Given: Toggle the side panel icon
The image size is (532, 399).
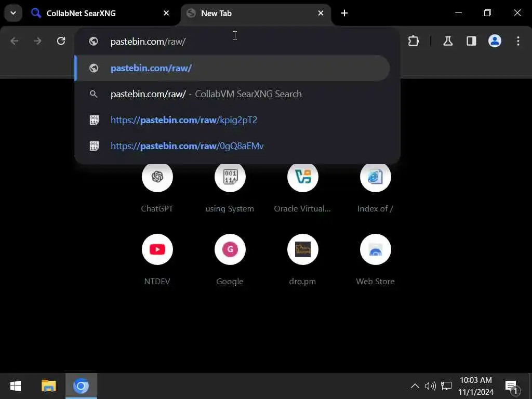Looking at the screenshot, I should click(471, 41).
